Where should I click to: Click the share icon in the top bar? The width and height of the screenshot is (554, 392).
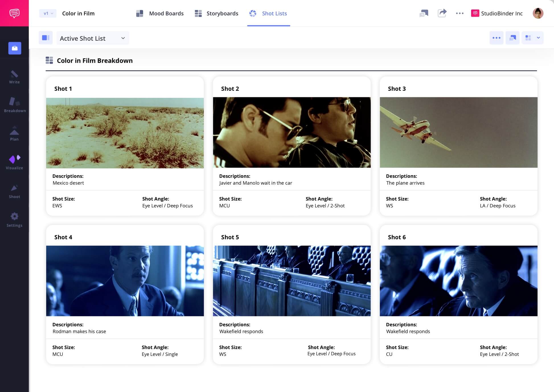pos(442,13)
